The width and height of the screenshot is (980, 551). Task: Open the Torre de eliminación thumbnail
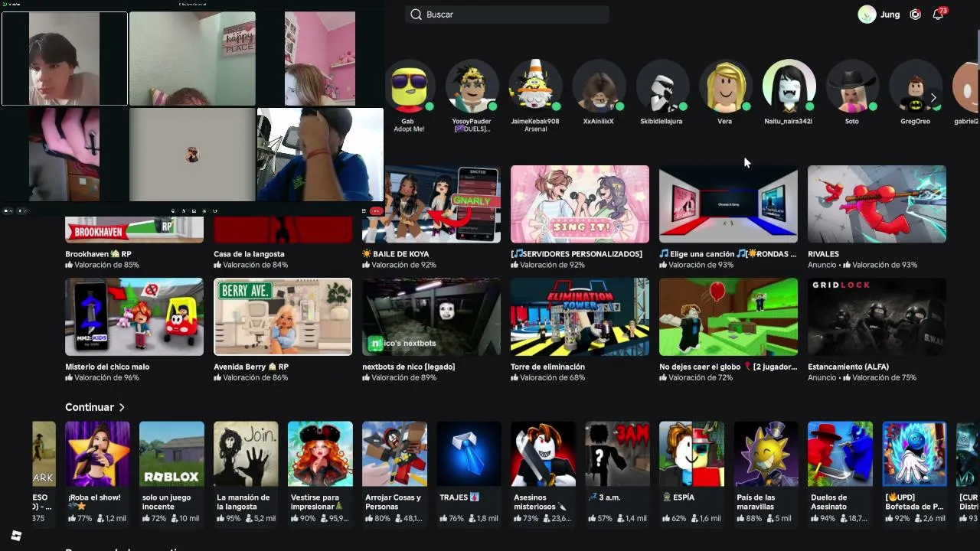[x=580, y=317]
